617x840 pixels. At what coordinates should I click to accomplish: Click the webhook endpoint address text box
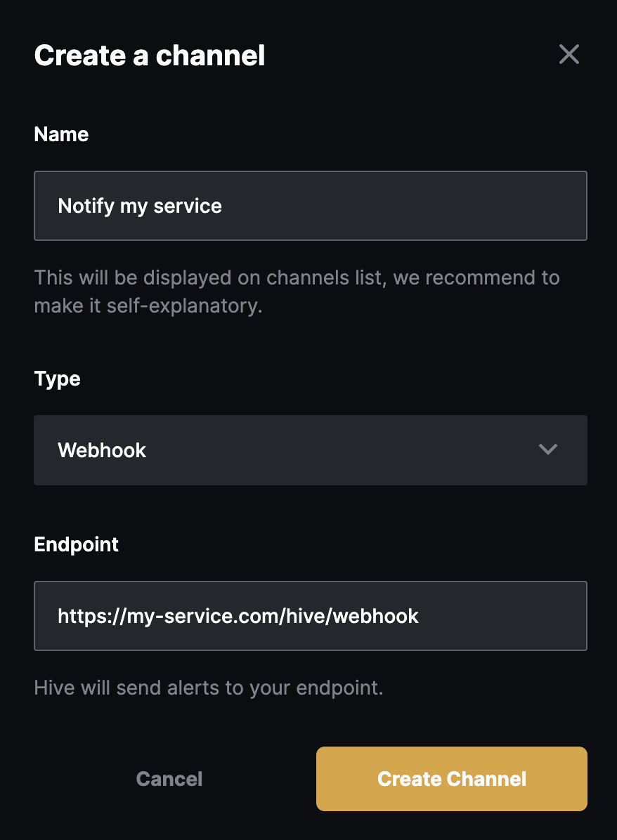click(x=310, y=616)
